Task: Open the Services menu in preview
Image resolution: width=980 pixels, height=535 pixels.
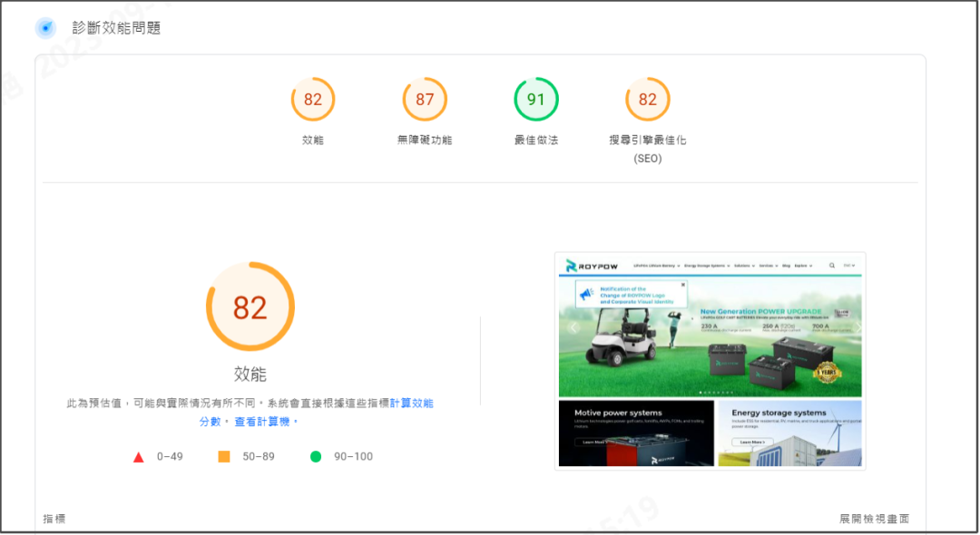Action: (768, 266)
